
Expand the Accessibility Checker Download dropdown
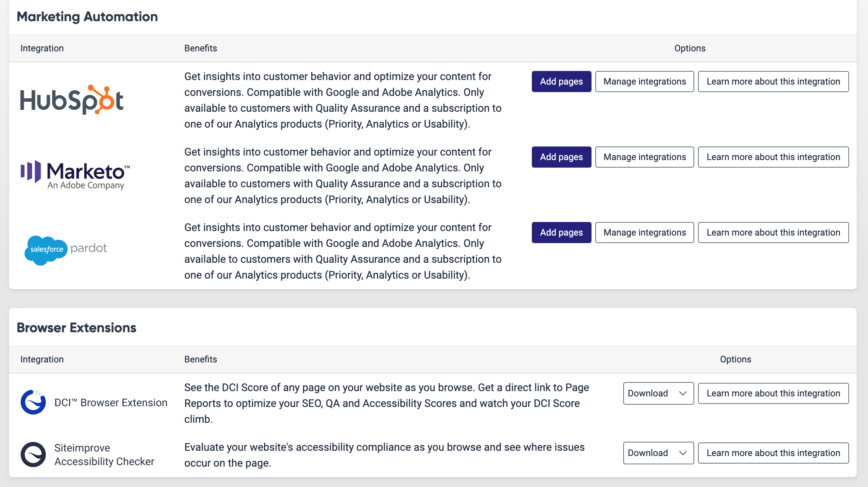pos(658,453)
